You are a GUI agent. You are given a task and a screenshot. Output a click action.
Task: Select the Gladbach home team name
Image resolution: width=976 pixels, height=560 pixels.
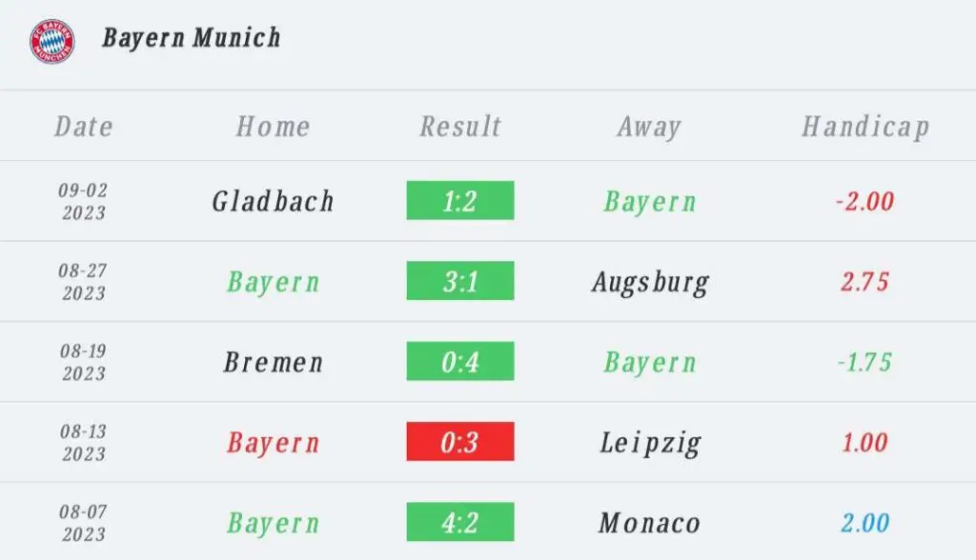273,201
